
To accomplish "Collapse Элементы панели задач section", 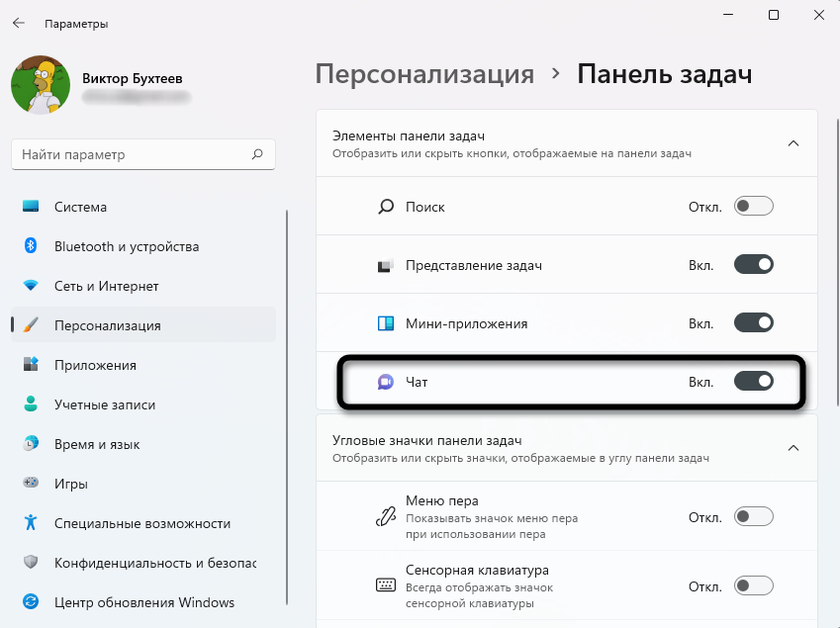I will click(793, 143).
